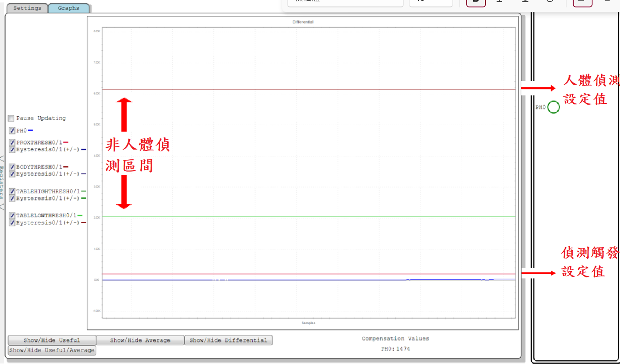Viewport: 620px width, 364px height.
Task: Enable the Pause Updating checkbox
Action: click(x=11, y=118)
